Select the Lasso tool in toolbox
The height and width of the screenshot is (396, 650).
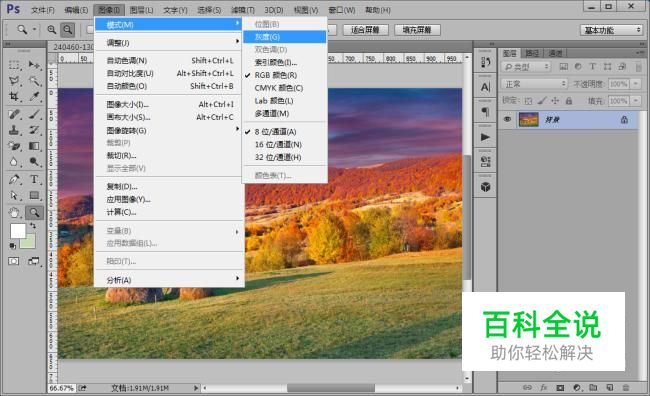pyautogui.click(x=14, y=80)
